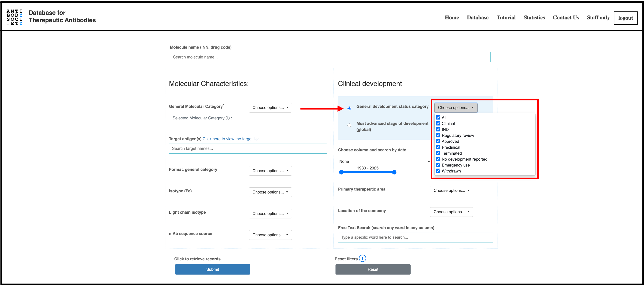Open the Isotype (Fc) dropdown
644x285 pixels.
pos(270,192)
